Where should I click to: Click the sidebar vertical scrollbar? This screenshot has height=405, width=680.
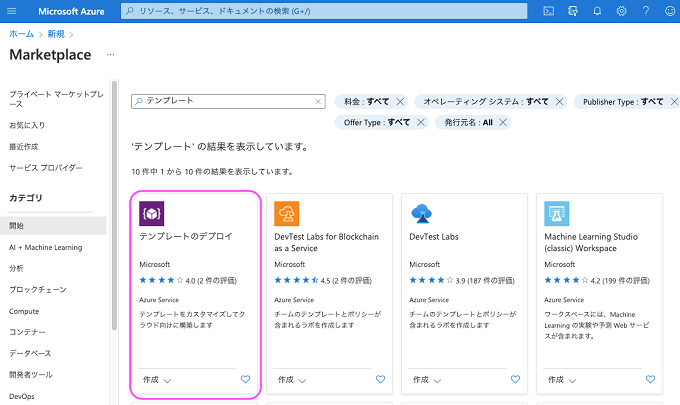point(114,206)
